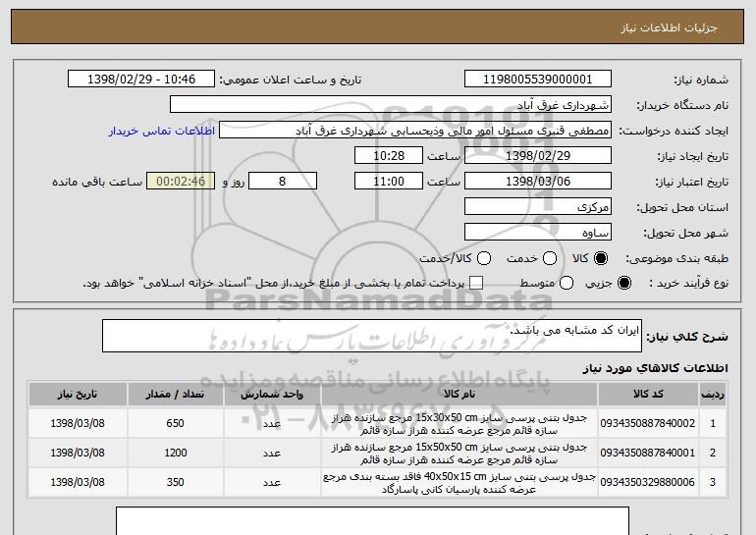Click the ردیف column header
756x535 pixels.
click(x=713, y=395)
